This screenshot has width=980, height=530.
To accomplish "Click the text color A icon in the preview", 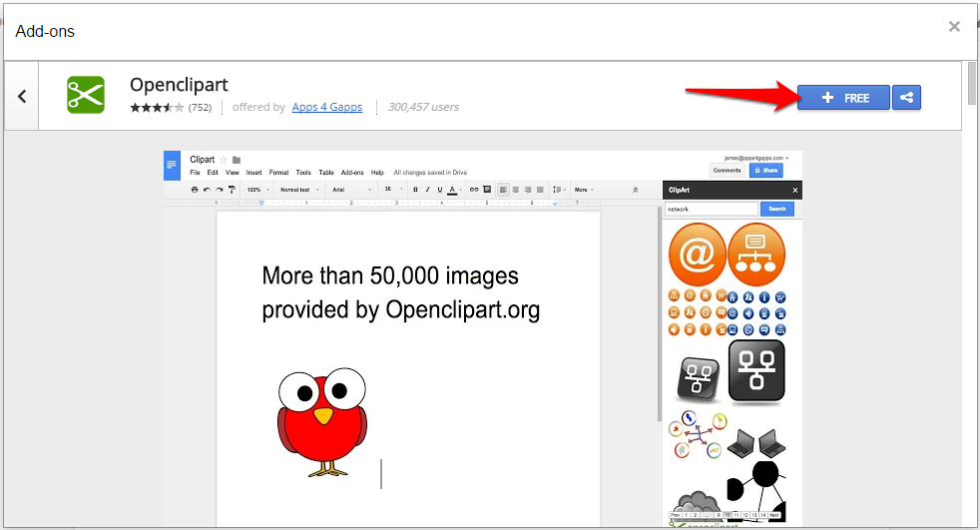I will click(452, 190).
